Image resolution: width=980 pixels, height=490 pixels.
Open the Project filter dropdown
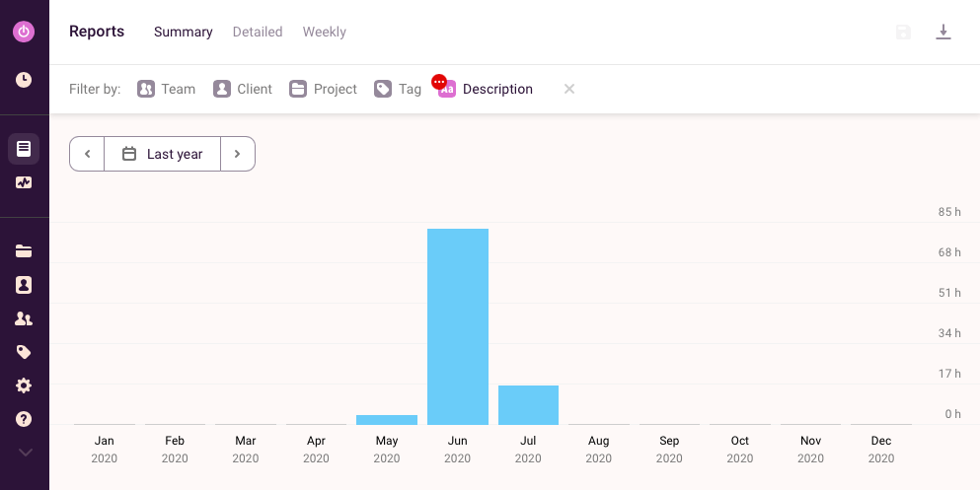(324, 89)
